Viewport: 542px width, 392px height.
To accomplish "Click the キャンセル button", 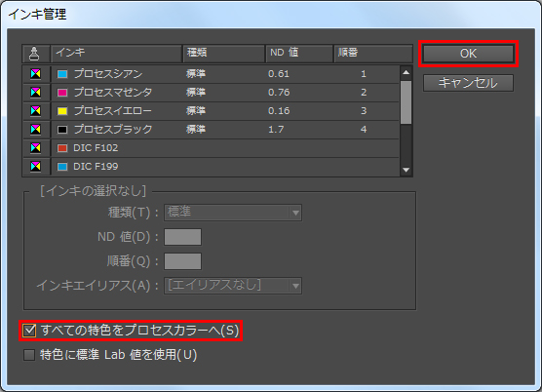I will point(468,83).
